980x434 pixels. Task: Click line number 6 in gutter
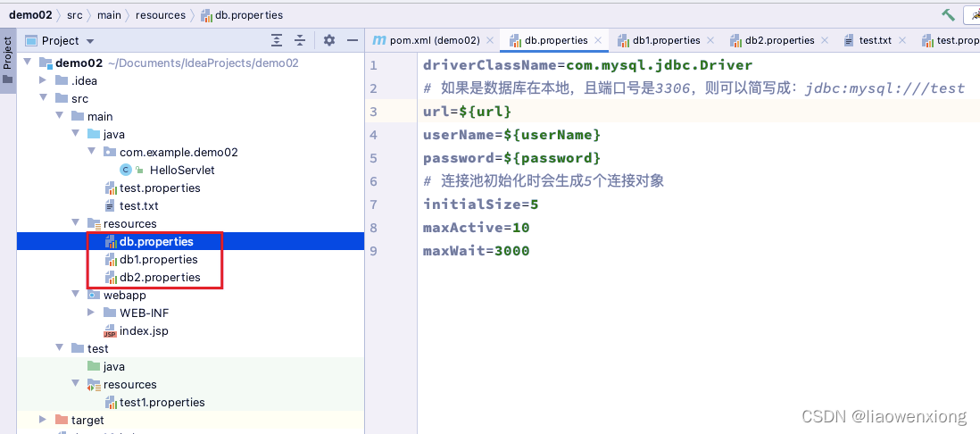point(373,181)
